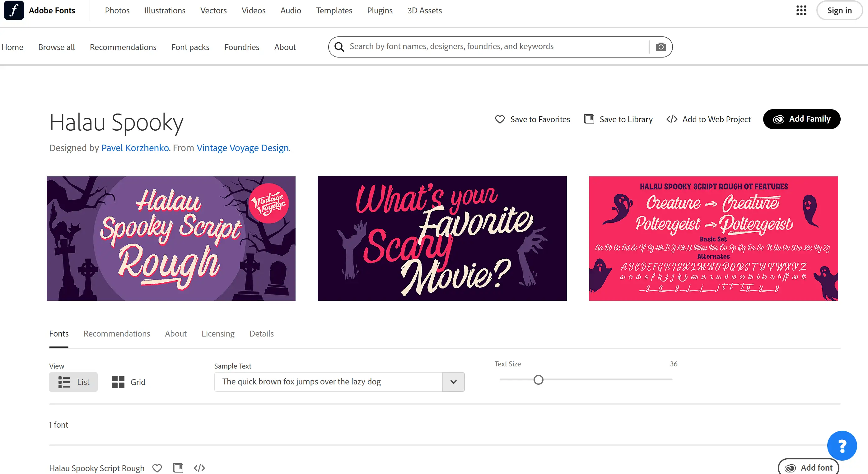Click the Adobe Fonts text label
The image size is (868, 474).
click(52, 11)
